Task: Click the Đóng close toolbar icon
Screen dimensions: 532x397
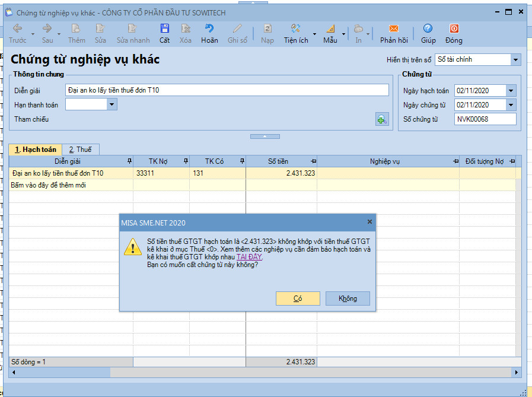Action: [x=454, y=28]
